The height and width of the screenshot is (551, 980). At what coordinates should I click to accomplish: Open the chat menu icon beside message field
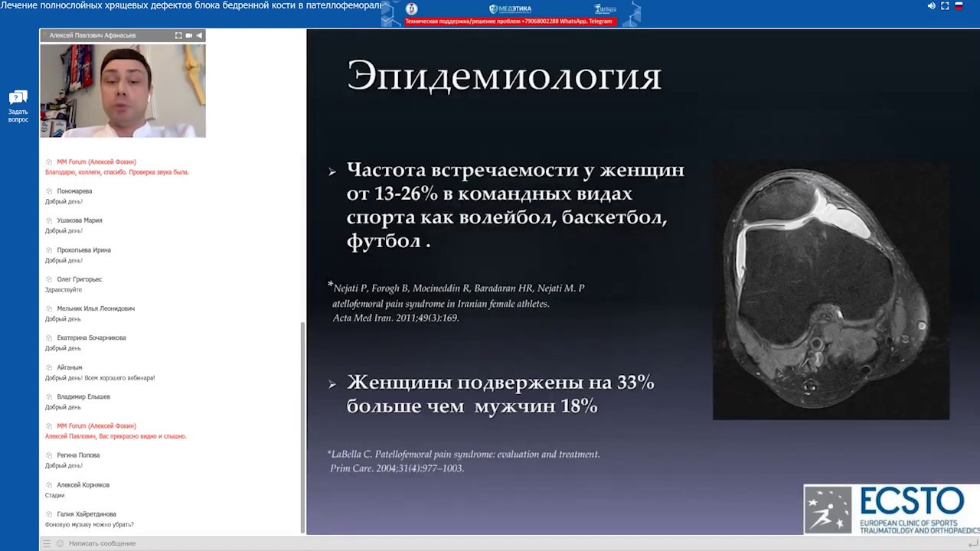(x=47, y=543)
